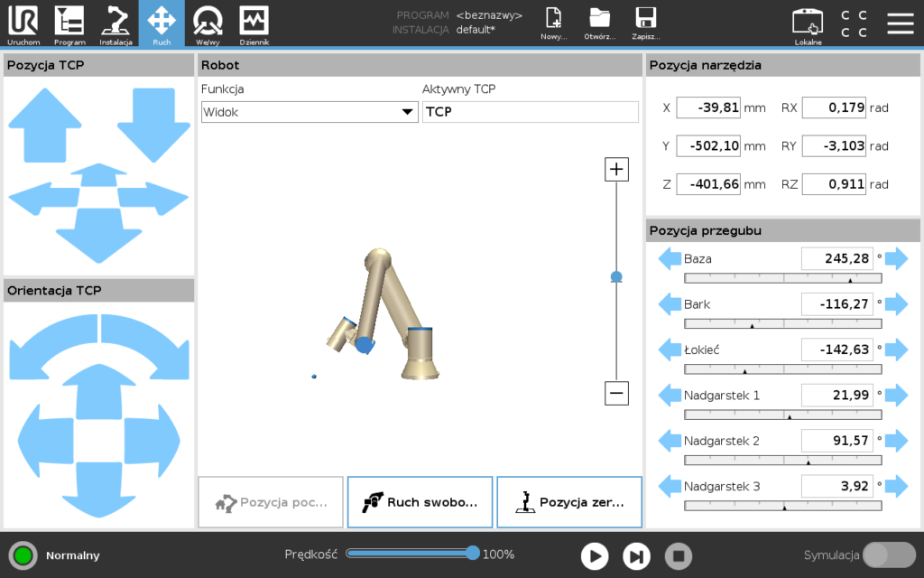Tilt TCP down in Orientacja TCP
924x578 pixels.
99,489
